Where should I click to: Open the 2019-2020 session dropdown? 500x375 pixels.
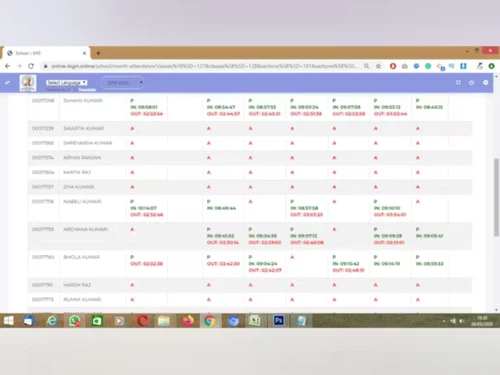click(x=123, y=82)
